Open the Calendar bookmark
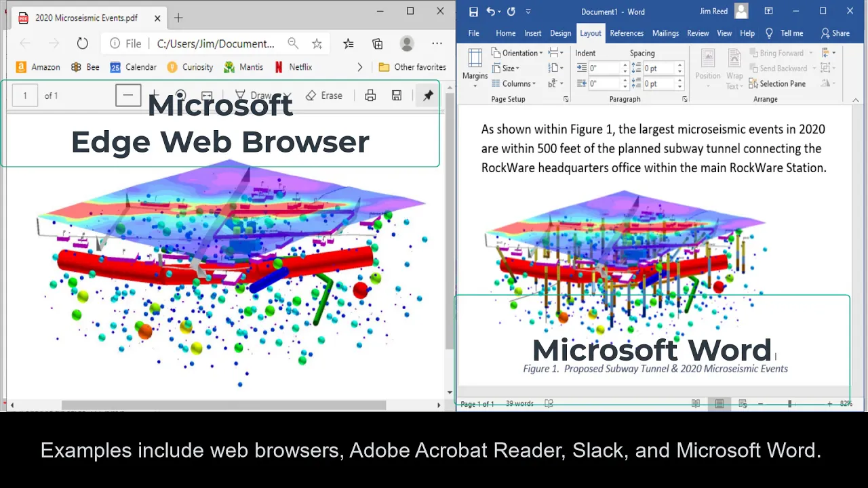868x488 pixels. tap(134, 67)
